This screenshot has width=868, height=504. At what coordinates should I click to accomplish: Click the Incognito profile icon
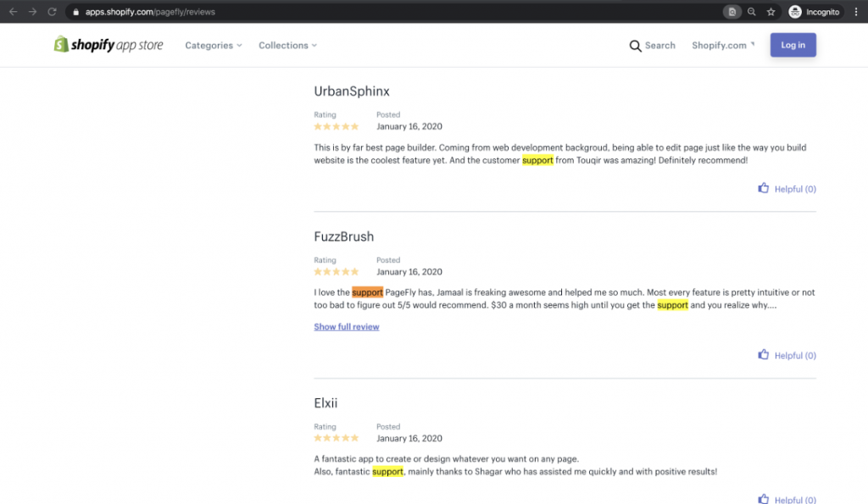pyautogui.click(x=795, y=12)
